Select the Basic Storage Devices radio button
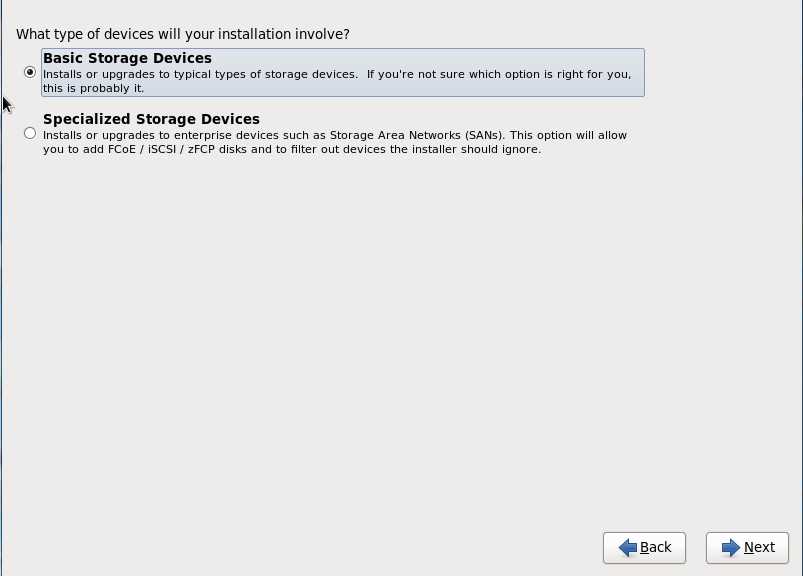Screen dimensions: 803x576 30,72
